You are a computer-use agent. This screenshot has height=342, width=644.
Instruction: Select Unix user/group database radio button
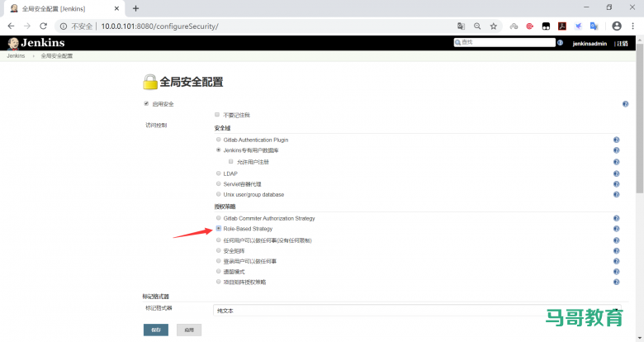219,194
